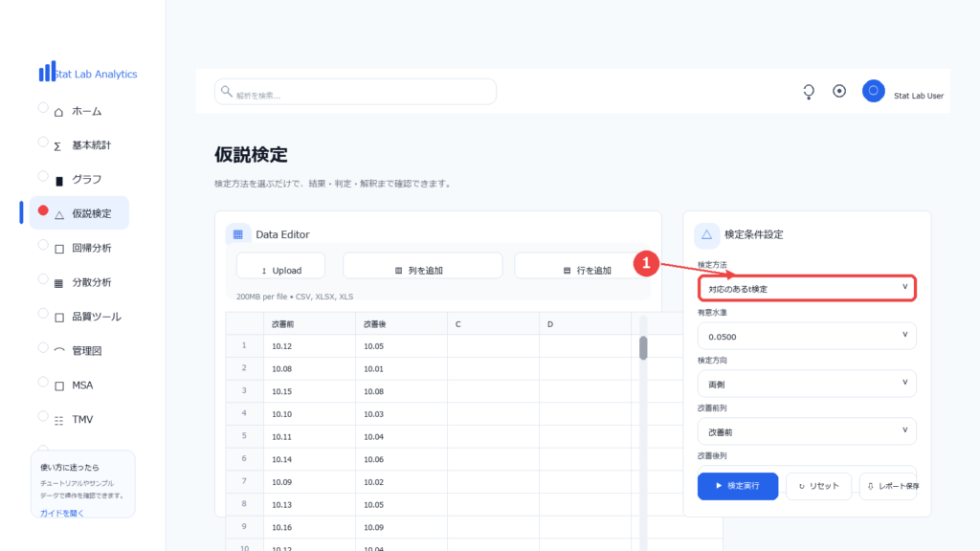This screenshot has height=551, width=980.
Task: Click the triangle icon beside 仮説検定 in sidebar
Action: pyautogui.click(x=59, y=215)
